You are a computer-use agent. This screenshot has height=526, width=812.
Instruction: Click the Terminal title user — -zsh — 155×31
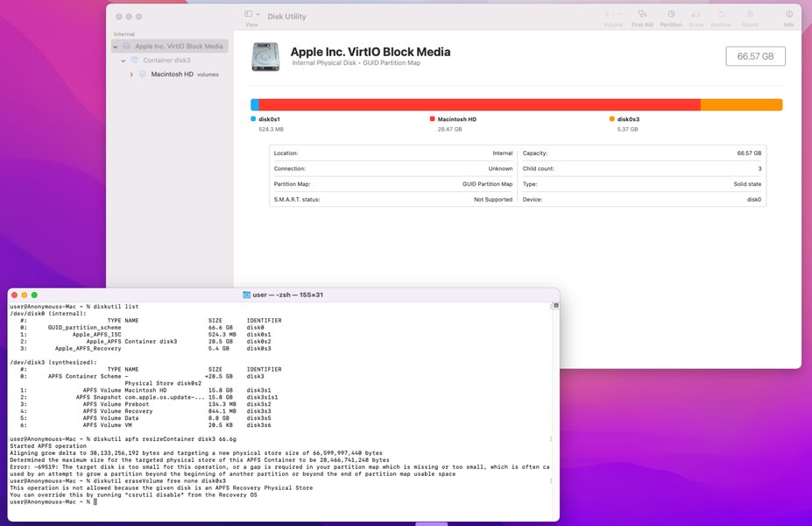point(288,295)
